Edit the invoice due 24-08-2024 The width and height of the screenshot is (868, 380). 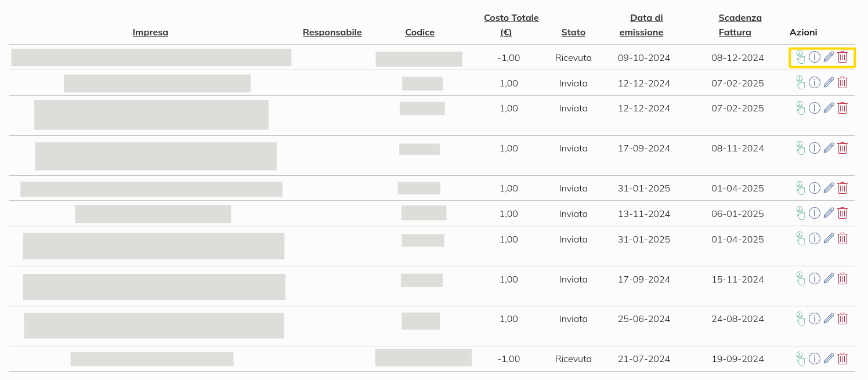829,319
